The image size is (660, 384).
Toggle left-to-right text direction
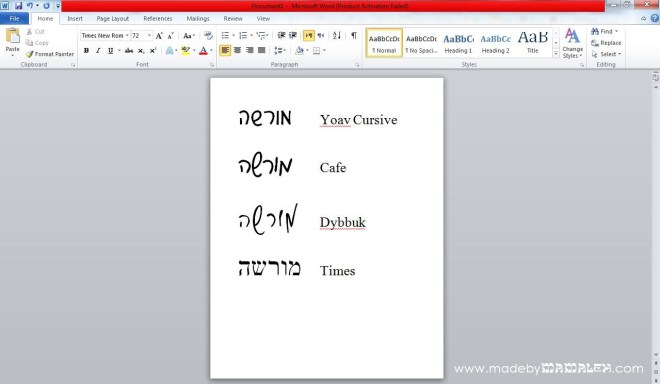pyautogui.click(x=309, y=36)
